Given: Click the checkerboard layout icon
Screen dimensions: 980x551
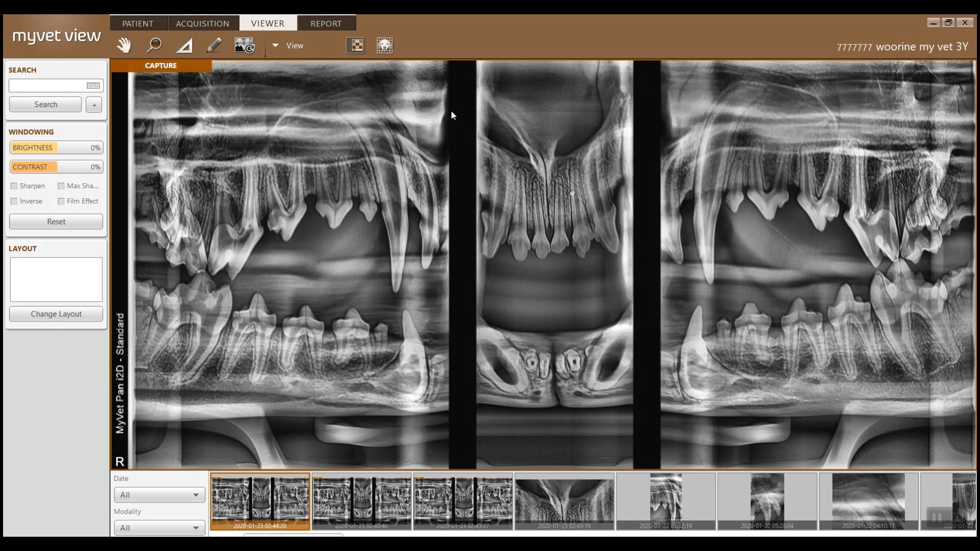Looking at the screenshot, I should click(x=355, y=45).
